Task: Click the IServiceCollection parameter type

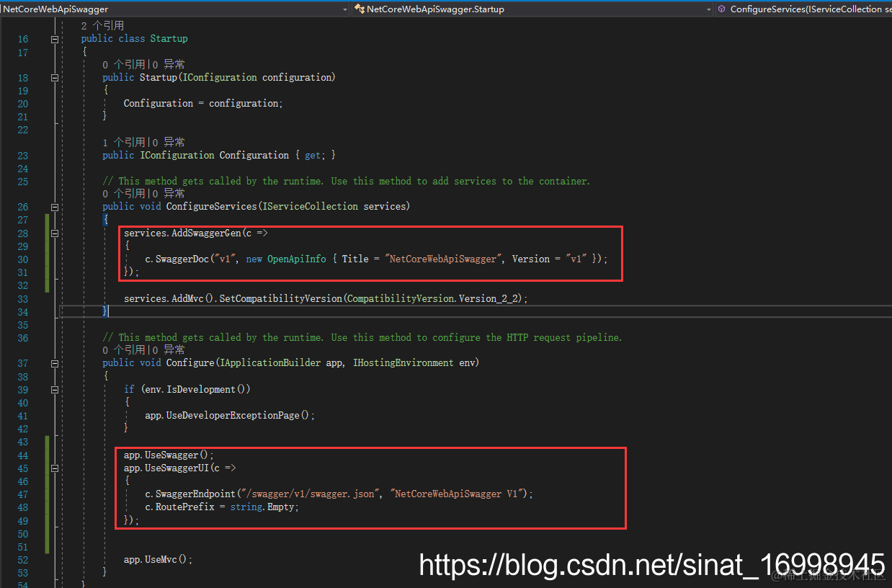Action: [x=311, y=207]
